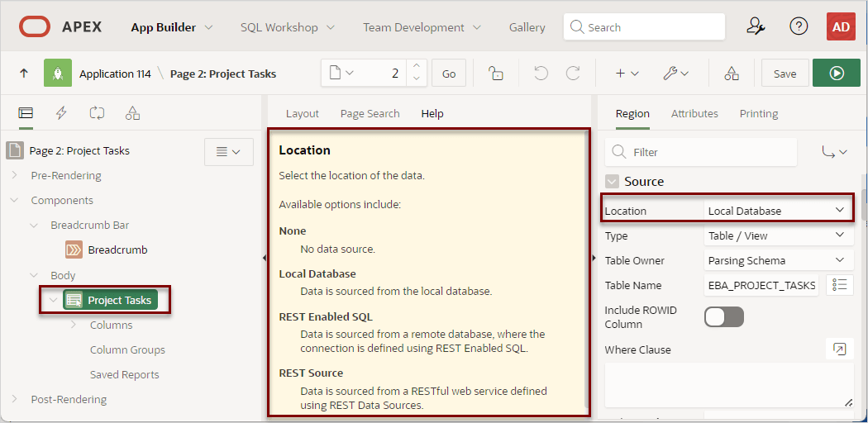This screenshot has width=868, height=423.
Task: Run the page with green play button
Action: (x=837, y=73)
